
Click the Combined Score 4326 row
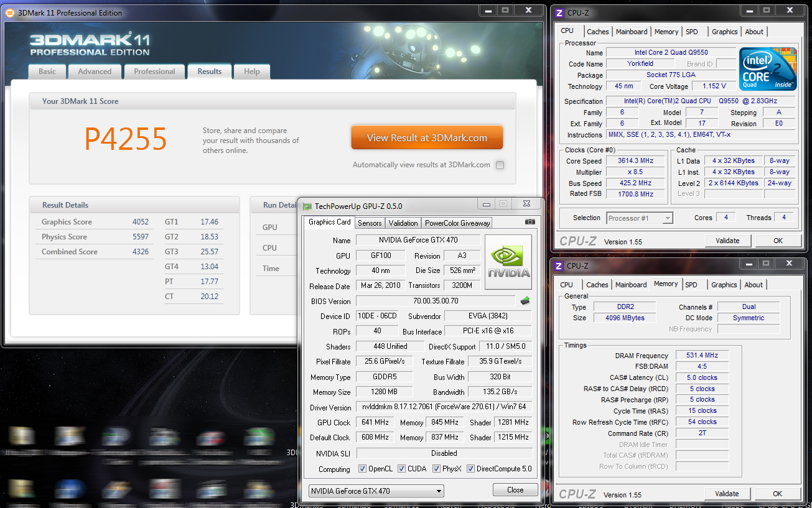point(95,252)
